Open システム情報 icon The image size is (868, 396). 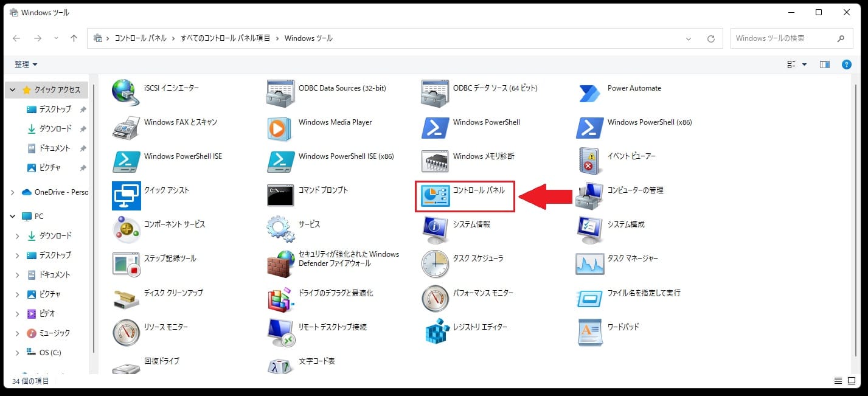(435, 229)
